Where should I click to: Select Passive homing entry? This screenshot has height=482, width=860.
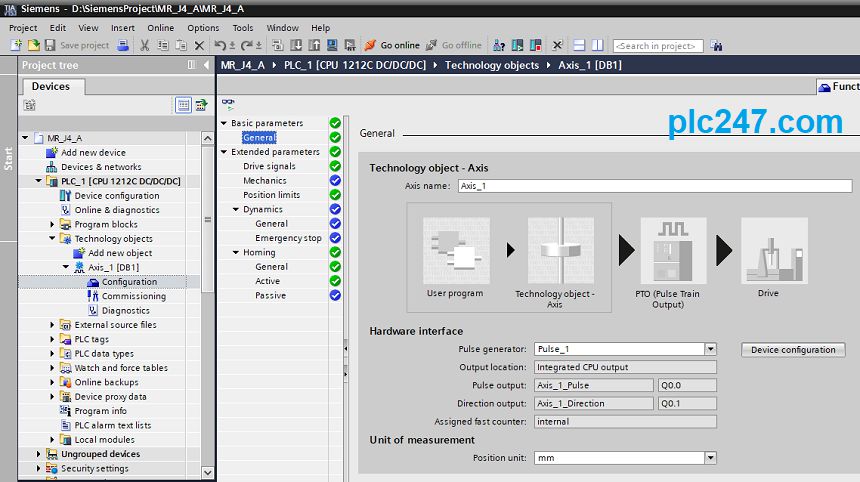[270, 295]
